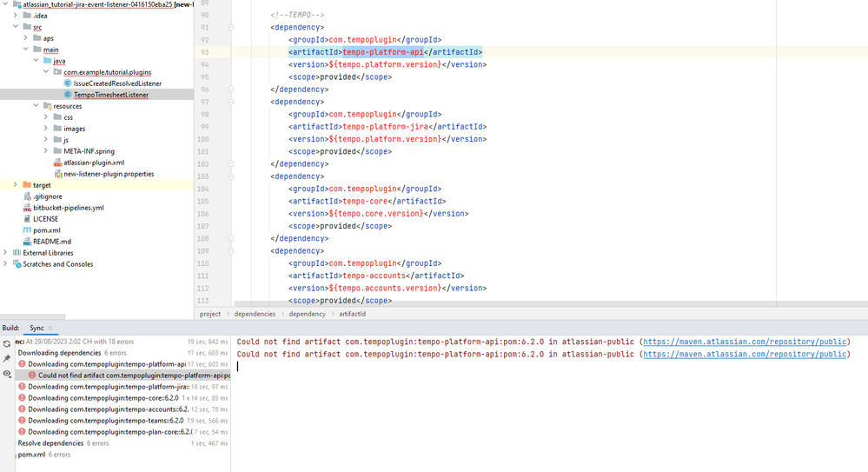
Task: Select 'Could not find artifact' build error row
Action: [x=123, y=375]
